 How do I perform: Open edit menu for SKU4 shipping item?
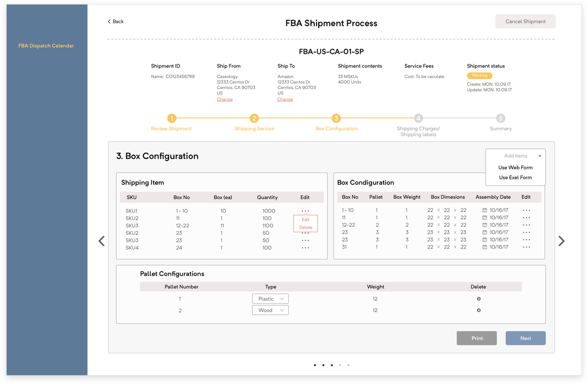(305, 247)
